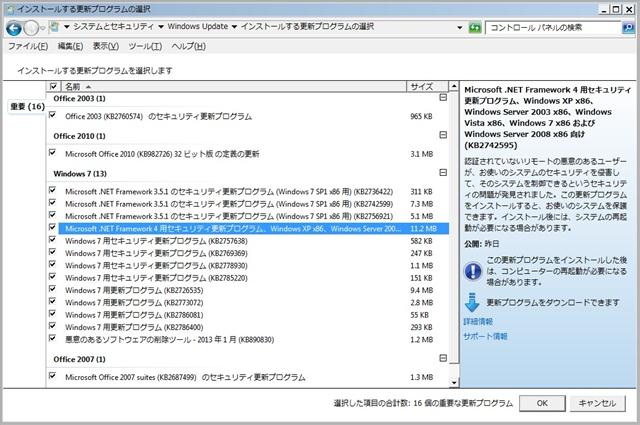Select Microsoft Office 2007 suites (KB2687499) row text

(x=185, y=377)
